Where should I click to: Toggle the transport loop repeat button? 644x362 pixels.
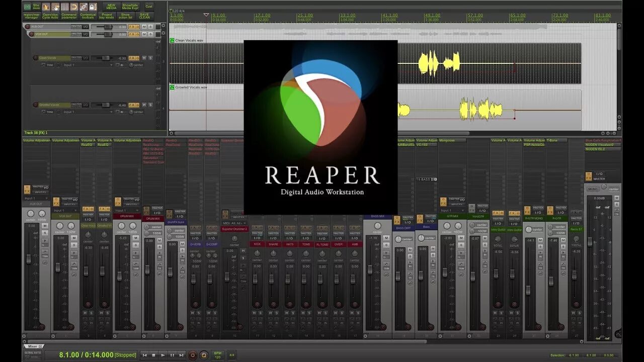pyautogui.click(x=204, y=355)
